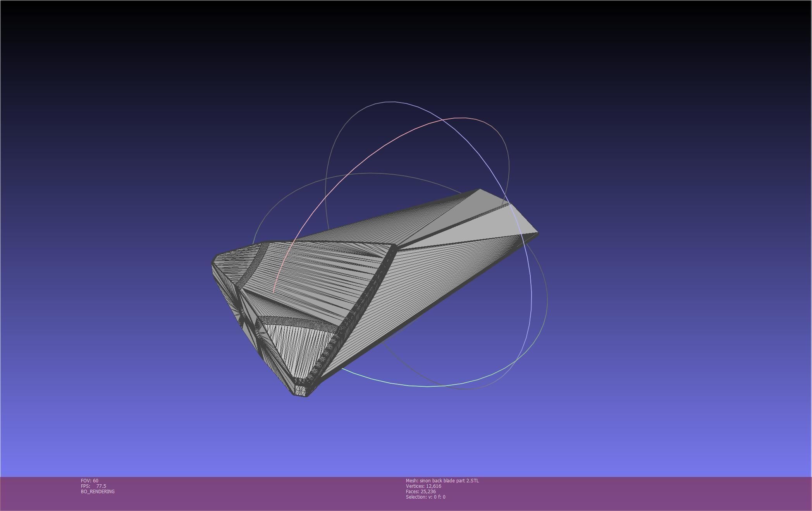Click the 'Selection: v: 0 f: 0' readout
Image resolution: width=812 pixels, height=511 pixels.
click(425, 497)
